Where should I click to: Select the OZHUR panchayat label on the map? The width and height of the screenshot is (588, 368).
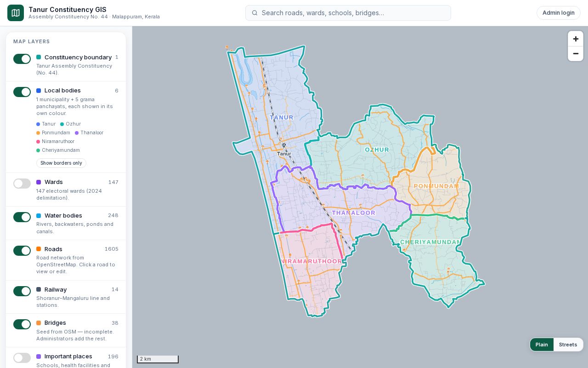(377, 150)
